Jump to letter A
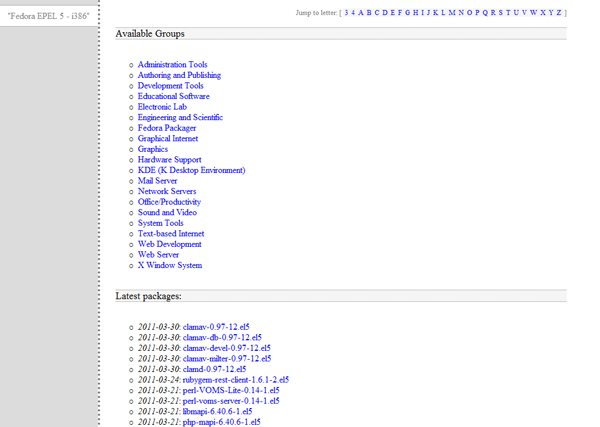 click(x=360, y=13)
